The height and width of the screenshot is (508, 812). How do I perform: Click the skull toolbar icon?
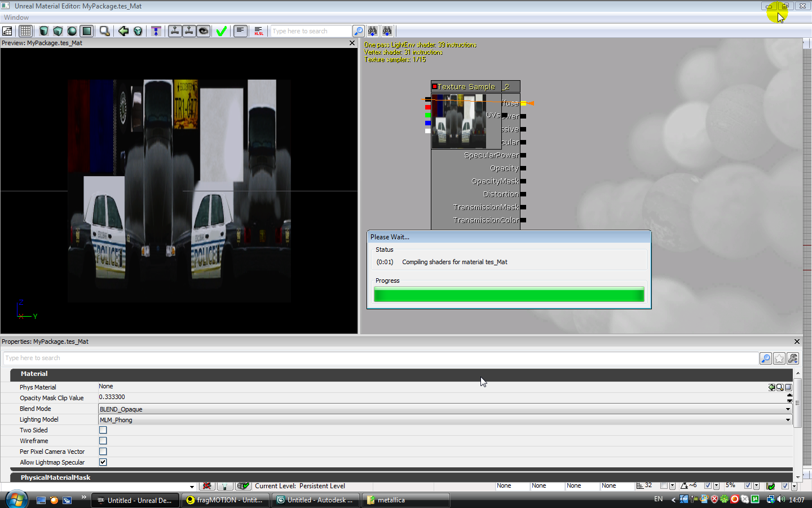[x=138, y=31]
